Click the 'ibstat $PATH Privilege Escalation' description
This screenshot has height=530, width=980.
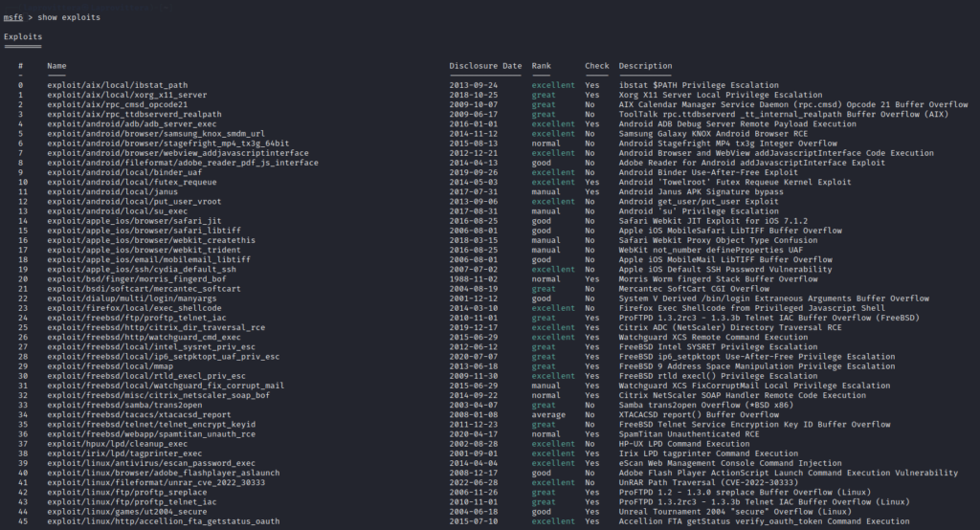point(699,85)
